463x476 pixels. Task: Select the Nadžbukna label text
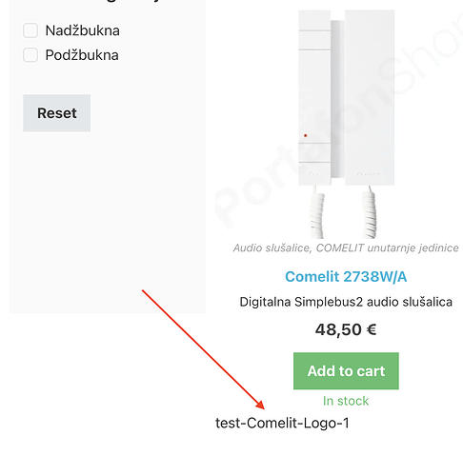[83, 30]
